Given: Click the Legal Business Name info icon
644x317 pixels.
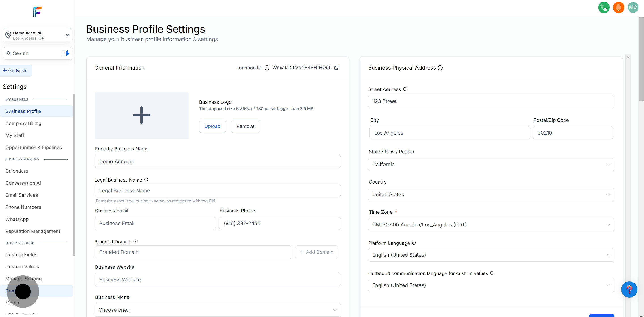Looking at the screenshot, I should point(146,180).
